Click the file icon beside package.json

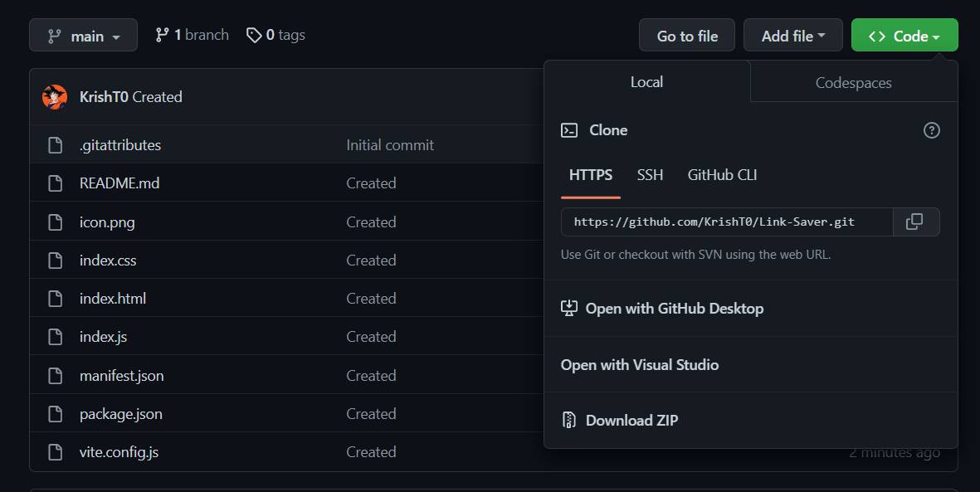click(55, 414)
